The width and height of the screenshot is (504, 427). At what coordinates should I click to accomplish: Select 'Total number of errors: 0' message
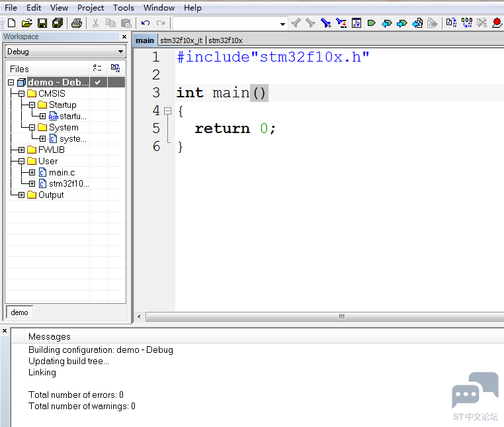(x=76, y=395)
